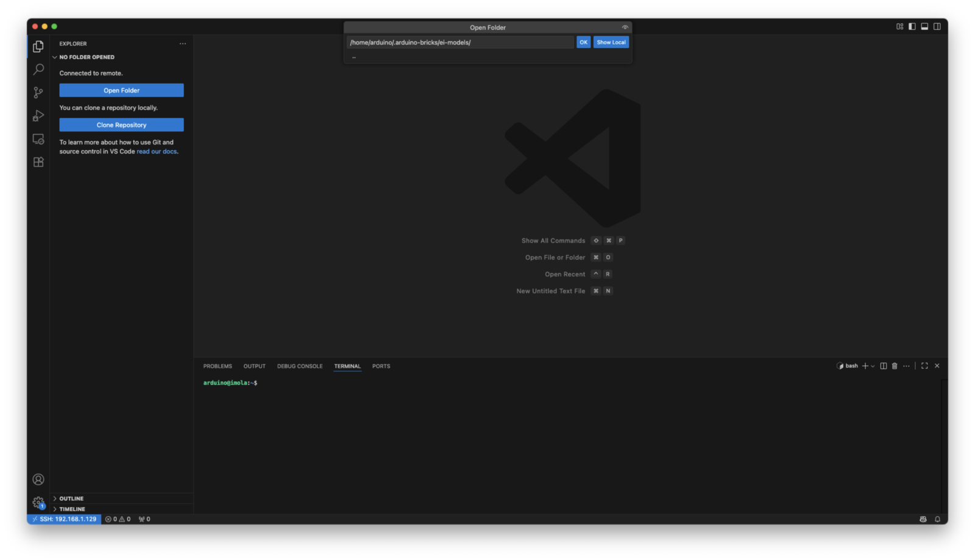Open terminal panel more actions ellipsis

click(x=906, y=366)
